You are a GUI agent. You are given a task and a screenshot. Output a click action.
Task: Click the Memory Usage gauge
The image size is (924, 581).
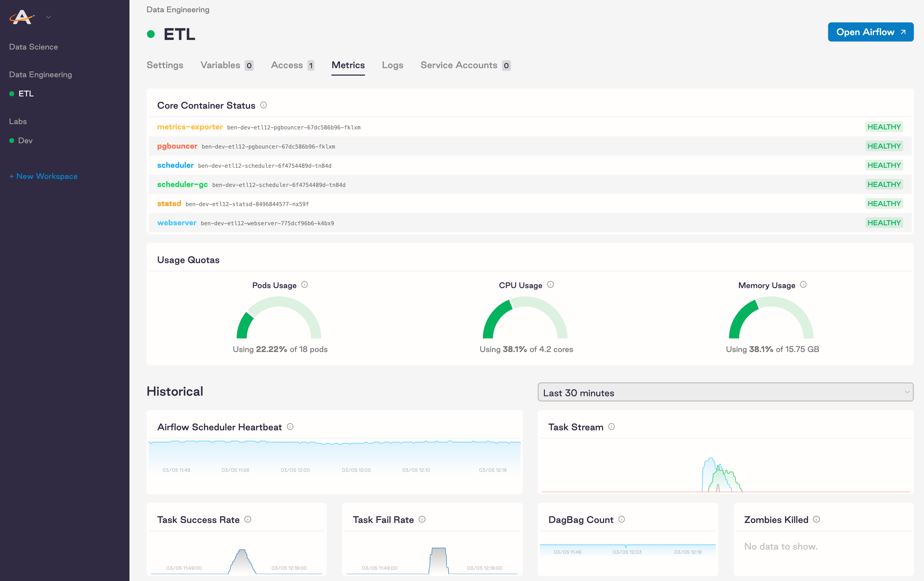(x=771, y=317)
